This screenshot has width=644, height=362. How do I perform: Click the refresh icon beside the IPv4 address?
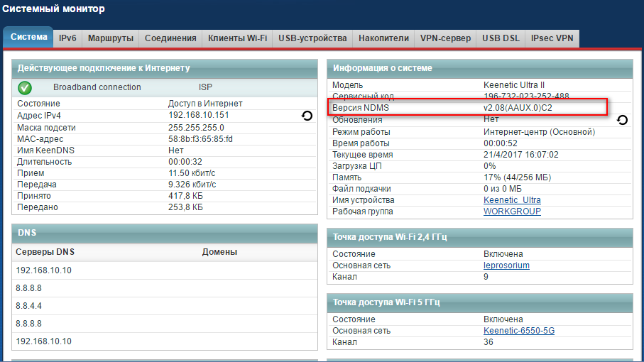pos(307,116)
